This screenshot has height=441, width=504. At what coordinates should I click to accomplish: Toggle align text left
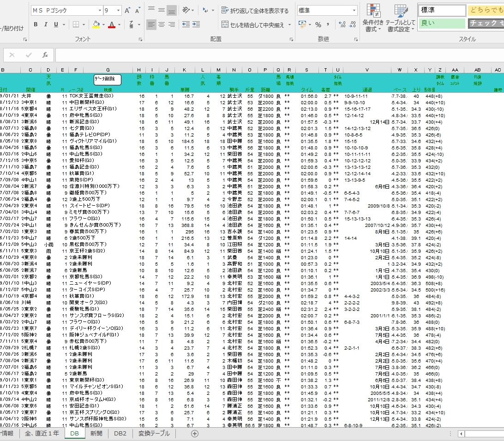151,24
